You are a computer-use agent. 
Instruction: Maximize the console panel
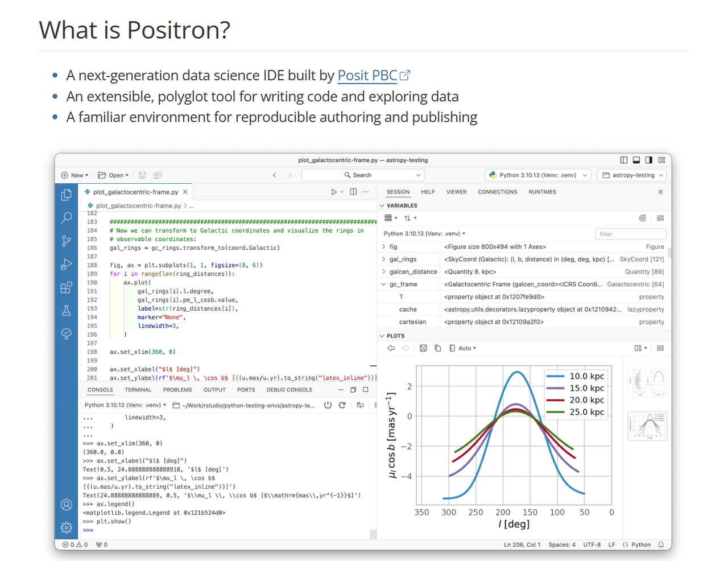tap(366, 390)
